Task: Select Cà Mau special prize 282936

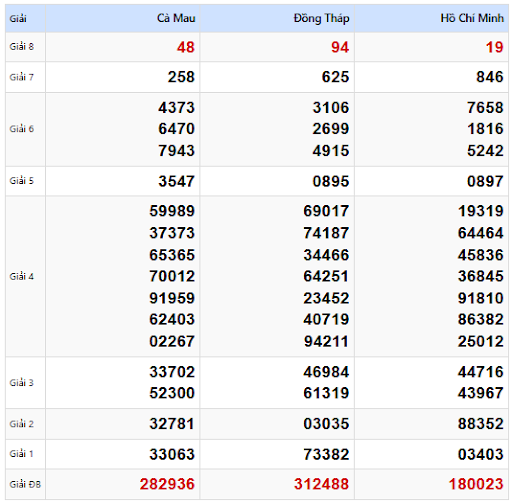Action: [167, 484]
